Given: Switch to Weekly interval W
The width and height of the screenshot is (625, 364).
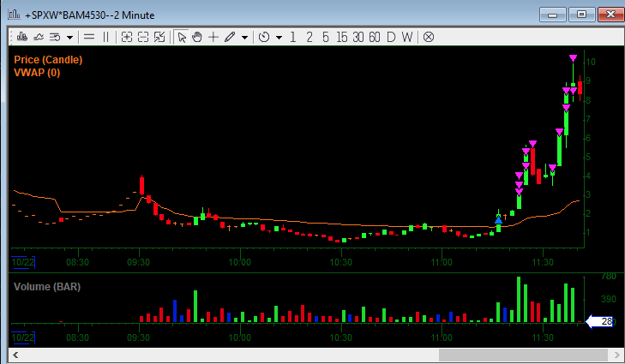Looking at the screenshot, I should (407, 37).
